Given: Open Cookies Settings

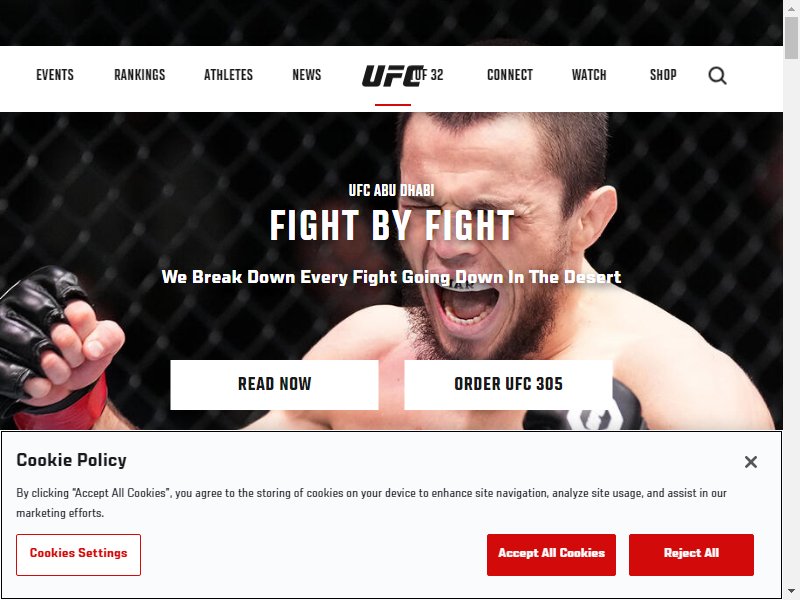Looking at the screenshot, I should pyautogui.click(x=78, y=555).
